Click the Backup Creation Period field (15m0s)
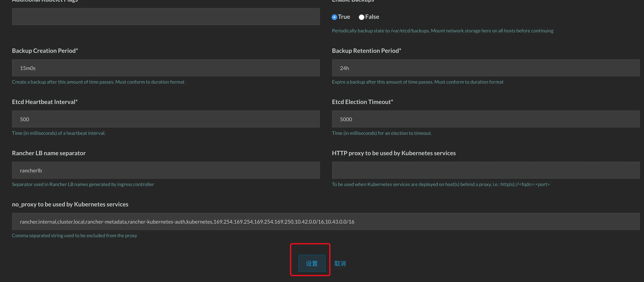The height and width of the screenshot is (282, 644). click(166, 68)
